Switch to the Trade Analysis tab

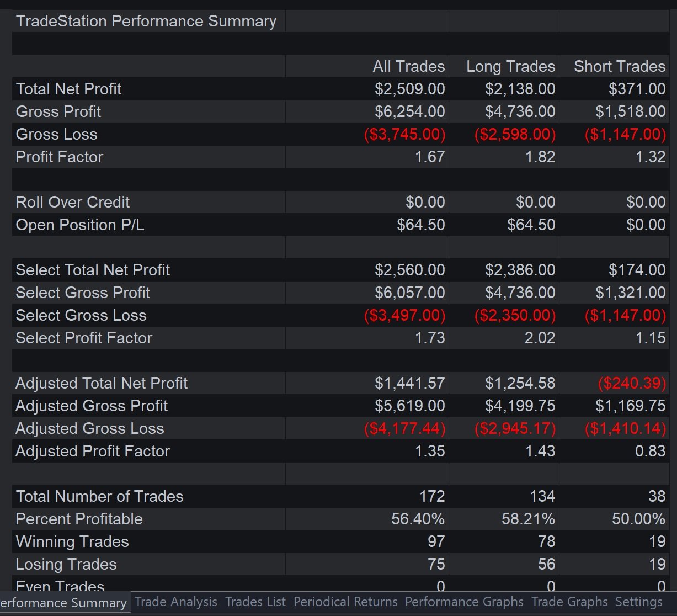coord(176,602)
